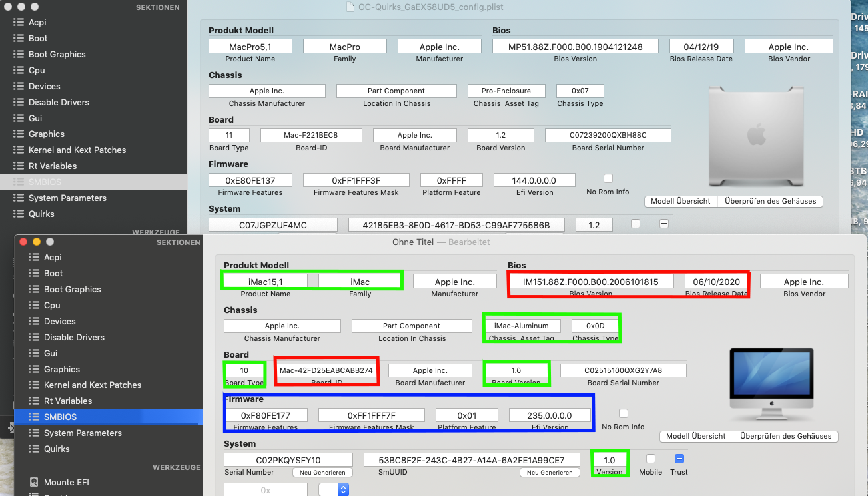Toggle the Mobile checkbox in front window
This screenshot has height=496, width=868.
[651, 459]
